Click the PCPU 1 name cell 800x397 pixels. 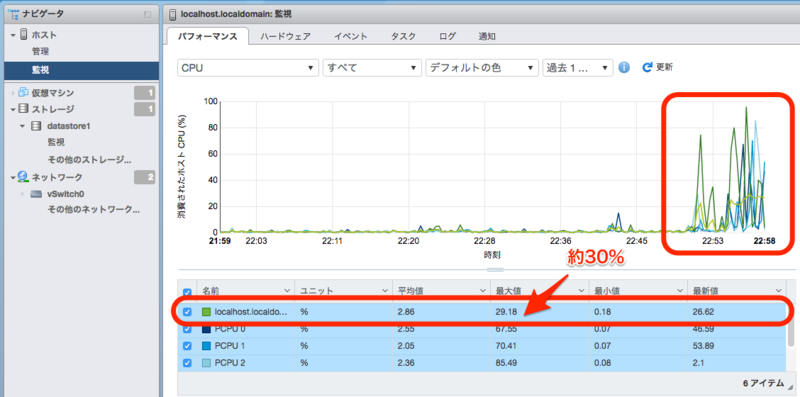(x=230, y=346)
